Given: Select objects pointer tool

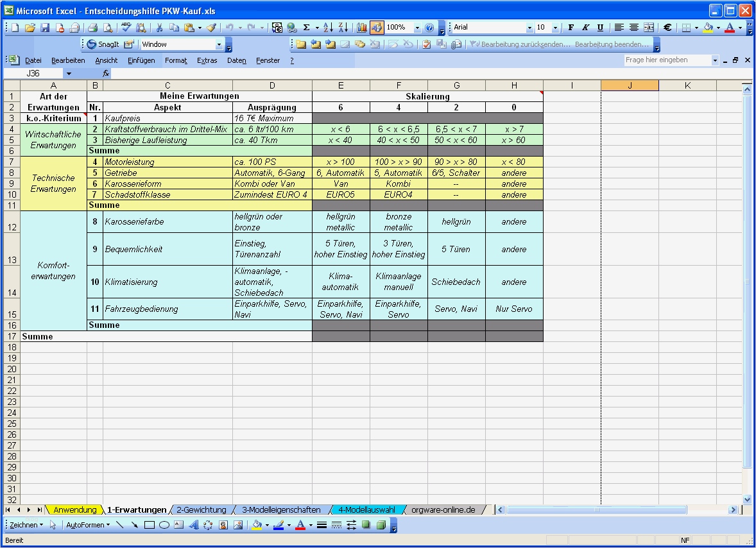Looking at the screenshot, I should tap(53, 525).
